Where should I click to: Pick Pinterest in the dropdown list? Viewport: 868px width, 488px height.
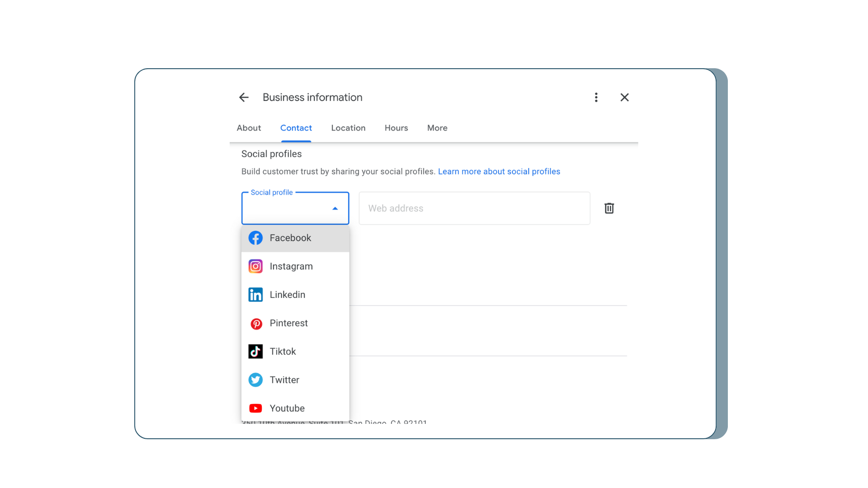pyautogui.click(x=295, y=324)
